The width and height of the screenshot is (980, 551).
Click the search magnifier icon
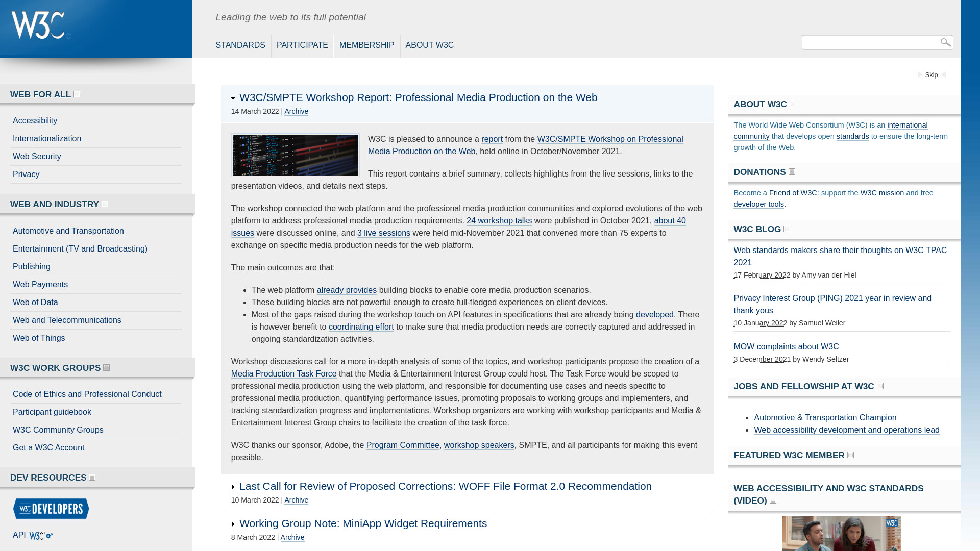[x=945, y=42]
